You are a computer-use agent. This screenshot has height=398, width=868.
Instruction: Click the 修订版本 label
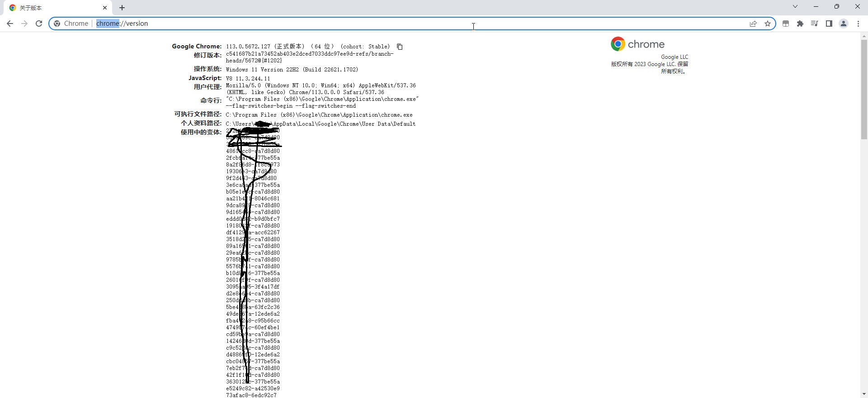pos(208,55)
